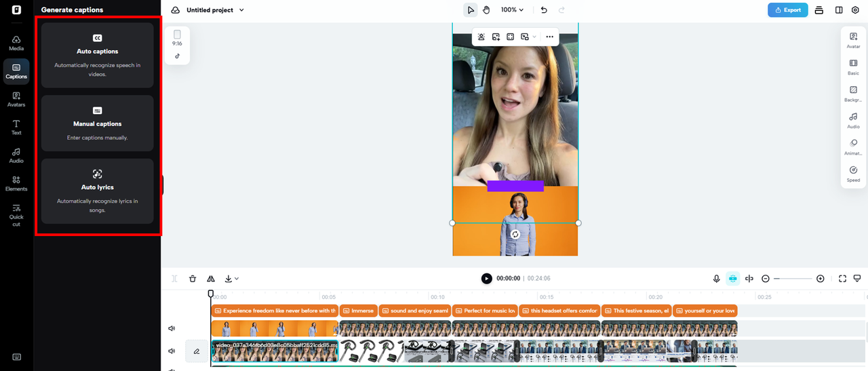Delete the selected clip with trash icon
The image size is (868, 371).
coord(193,279)
